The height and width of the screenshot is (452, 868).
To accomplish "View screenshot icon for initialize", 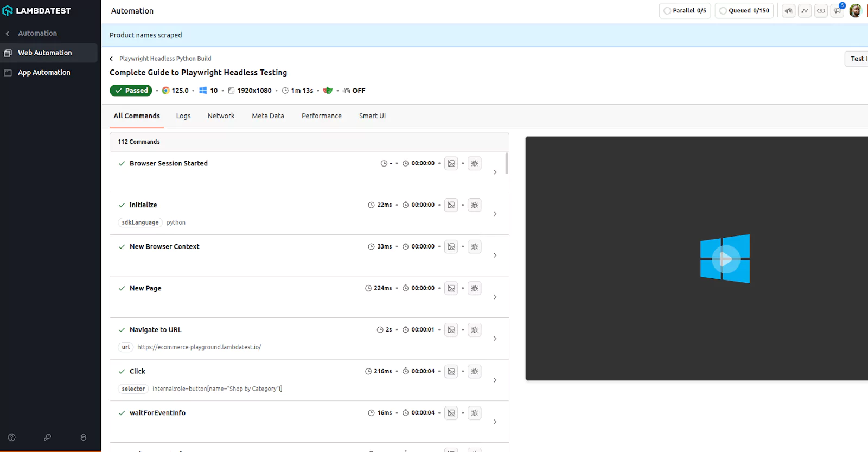I will [451, 205].
